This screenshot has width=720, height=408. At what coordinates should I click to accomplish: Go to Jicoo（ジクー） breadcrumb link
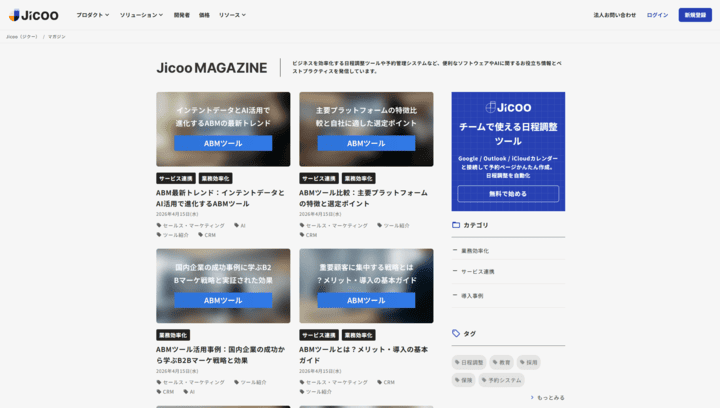coord(22,37)
